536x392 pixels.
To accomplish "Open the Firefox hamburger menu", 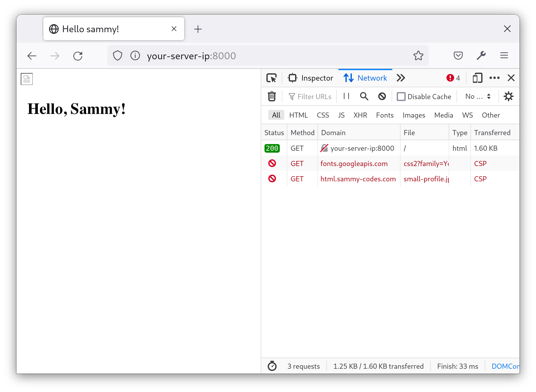I will tap(504, 56).
